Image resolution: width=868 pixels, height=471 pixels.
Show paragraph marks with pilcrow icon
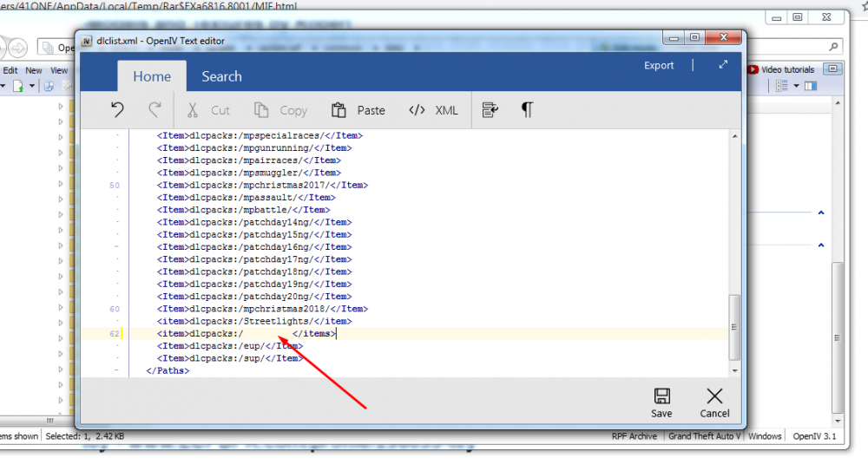coord(527,109)
